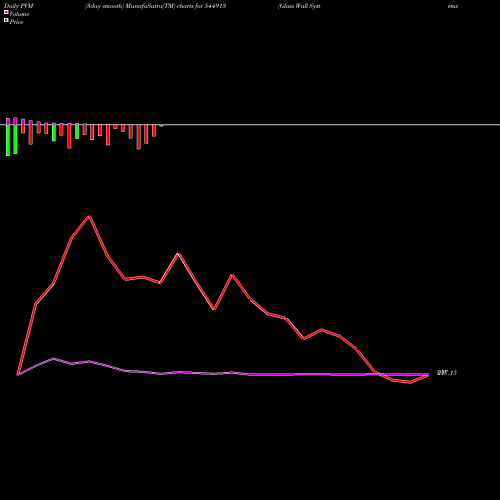Click the 'Daily PVM' title text
Image resolution: width=500 pixels, height=500 pixels.
tap(19, 6)
